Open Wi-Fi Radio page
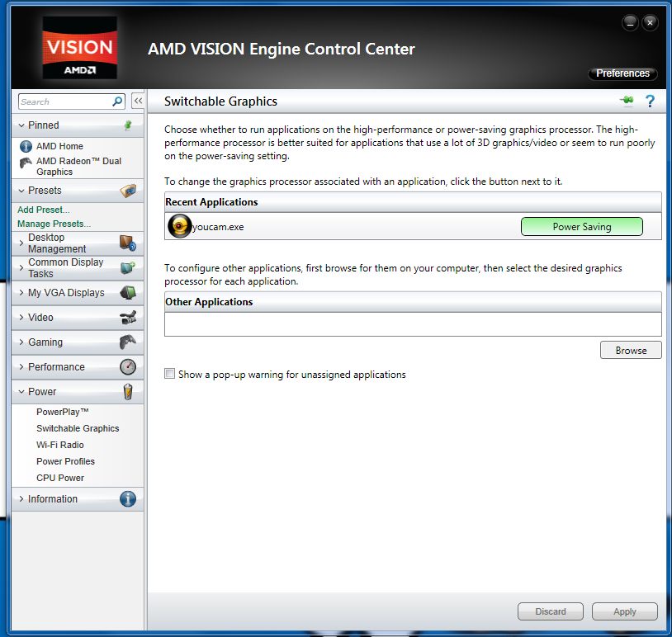The height and width of the screenshot is (637, 672). point(60,445)
